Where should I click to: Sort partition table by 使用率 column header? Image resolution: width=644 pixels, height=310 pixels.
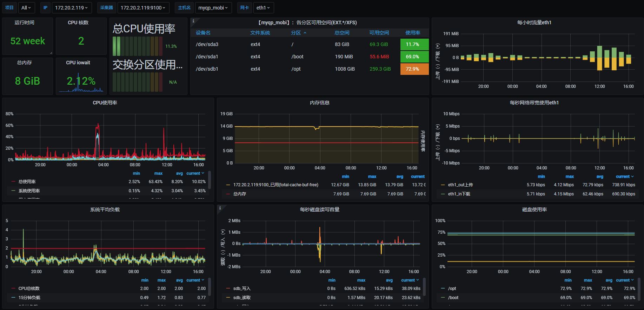coord(413,33)
